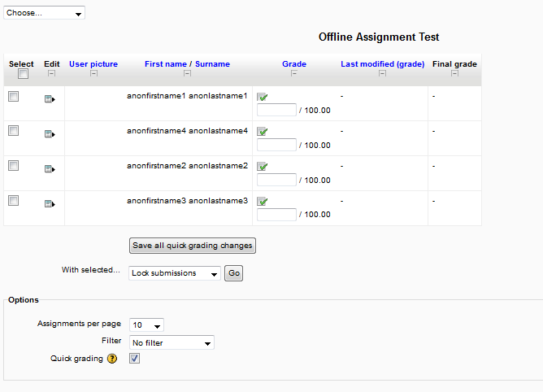Collapse the User picture column using its hide icon

[x=93, y=73]
